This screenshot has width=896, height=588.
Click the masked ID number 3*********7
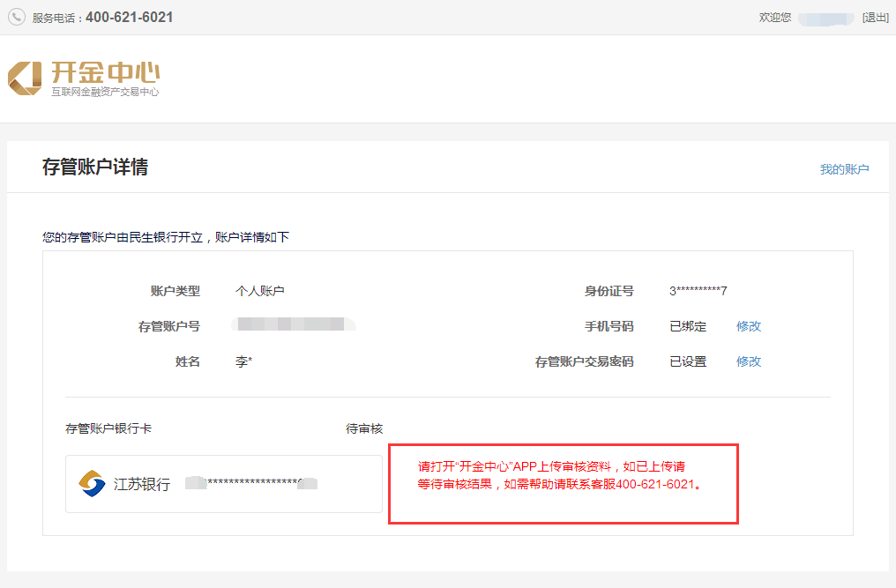click(698, 291)
